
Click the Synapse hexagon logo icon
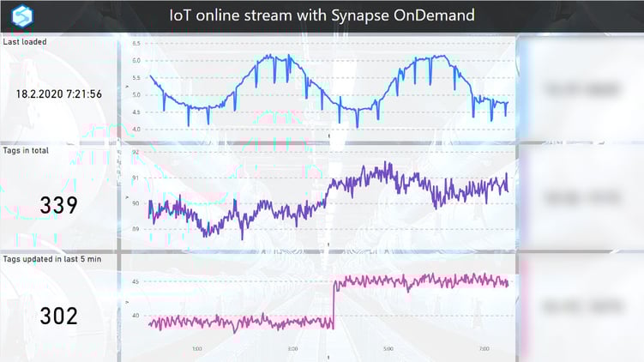point(22,15)
